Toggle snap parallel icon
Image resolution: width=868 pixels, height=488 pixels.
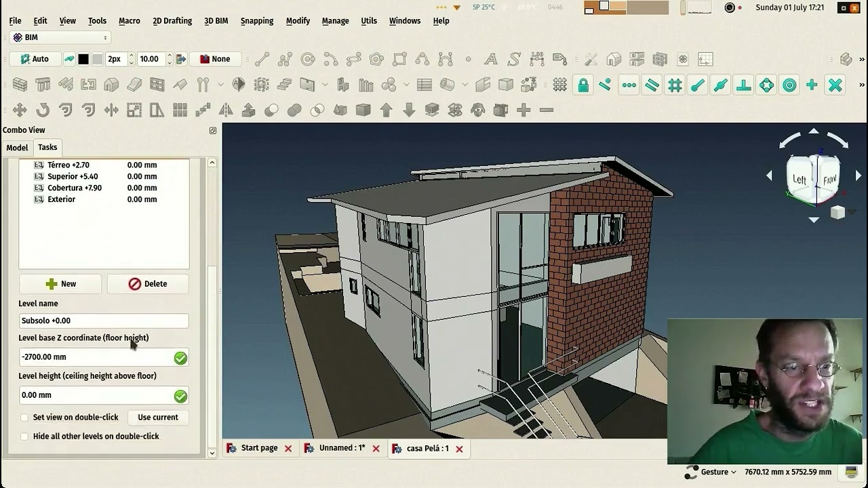click(652, 85)
